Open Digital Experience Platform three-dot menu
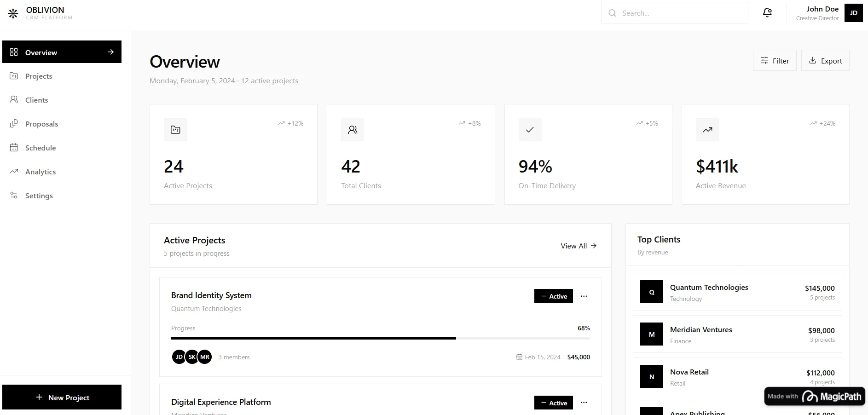Image resolution: width=868 pixels, height=415 pixels. pos(584,403)
